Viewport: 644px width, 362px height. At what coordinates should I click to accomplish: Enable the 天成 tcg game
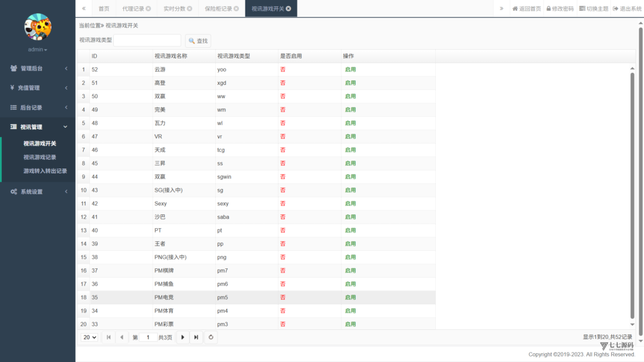pyautogui.click(x=350, y=150)
